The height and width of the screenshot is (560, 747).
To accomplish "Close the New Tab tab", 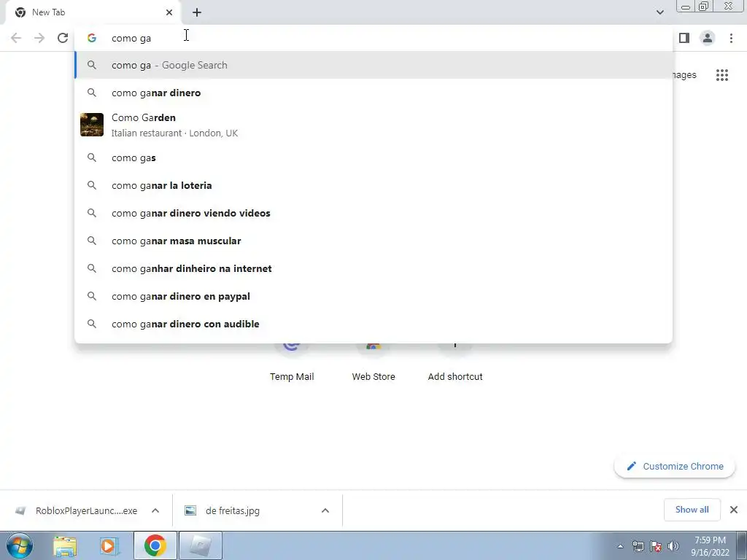I will [169, 12].
